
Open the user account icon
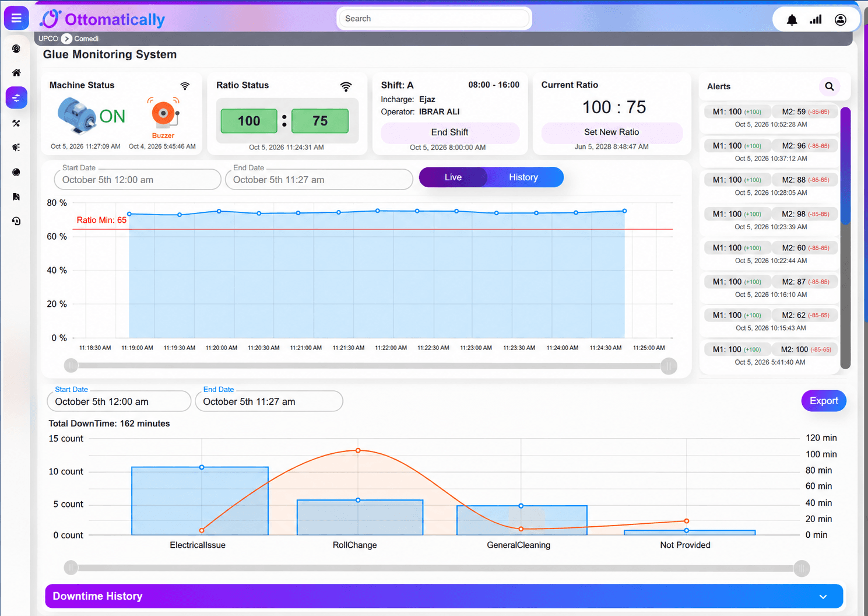840,20
